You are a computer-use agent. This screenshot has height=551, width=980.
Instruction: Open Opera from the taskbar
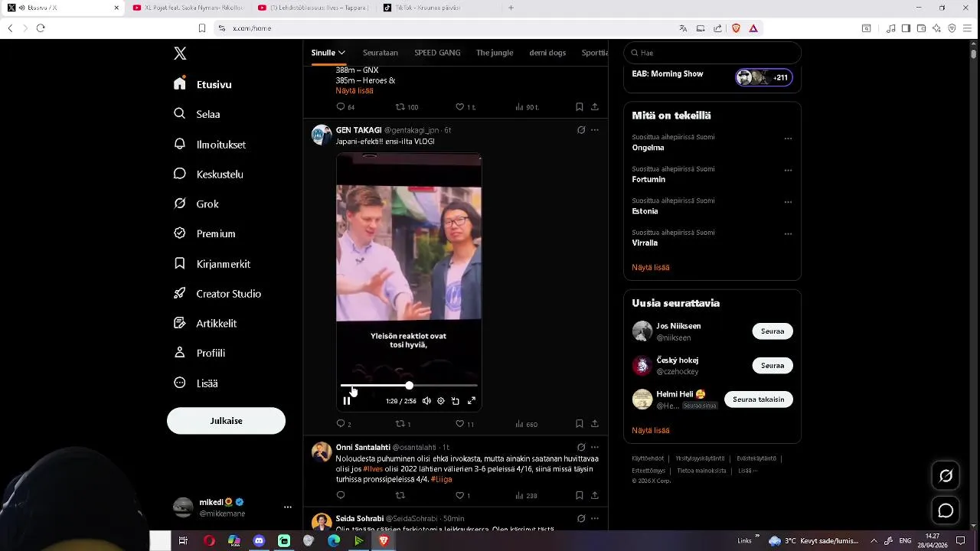click(x=209, y=540)
